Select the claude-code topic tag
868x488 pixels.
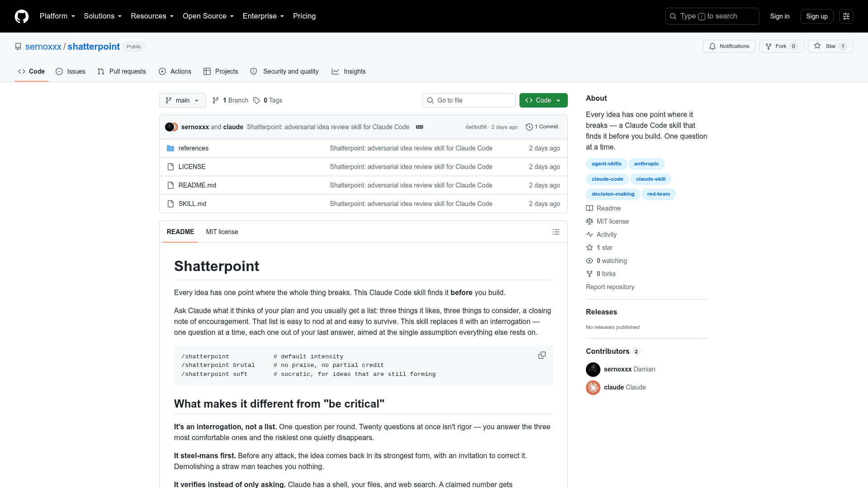607,179
